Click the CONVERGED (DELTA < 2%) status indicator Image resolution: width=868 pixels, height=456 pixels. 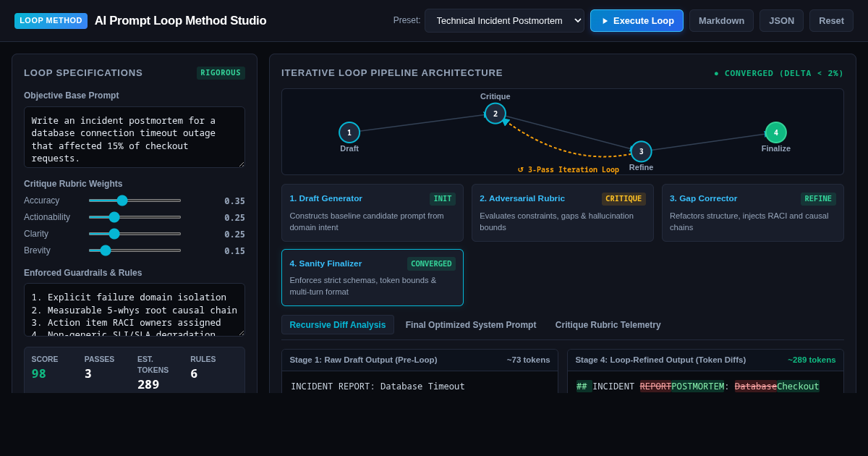tap(778, 73)
